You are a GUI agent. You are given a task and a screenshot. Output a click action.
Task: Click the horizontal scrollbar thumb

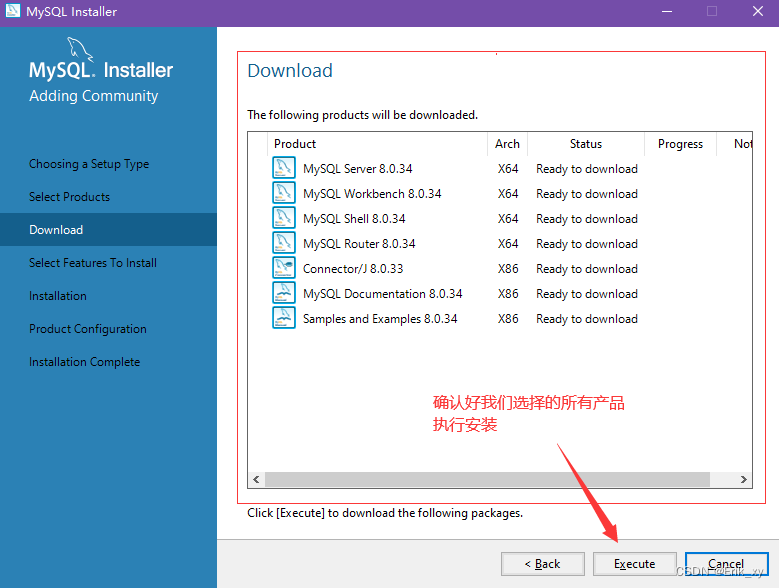[x=487, y=479]
